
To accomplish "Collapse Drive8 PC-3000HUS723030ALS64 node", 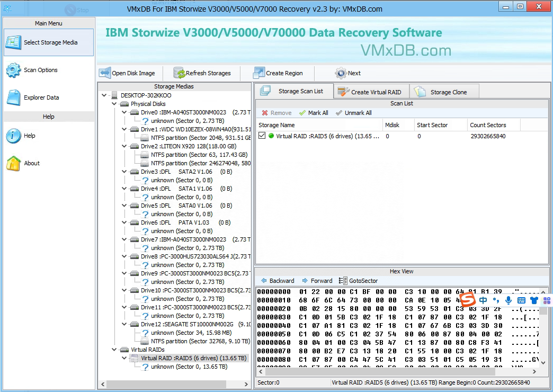I will (x=124, y=256).
